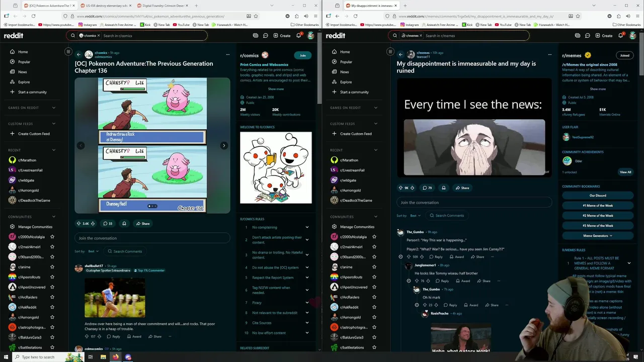Favorite r/AskReddit in left window
The width and height of the screenshot is (644, 362).
point(52,307)
